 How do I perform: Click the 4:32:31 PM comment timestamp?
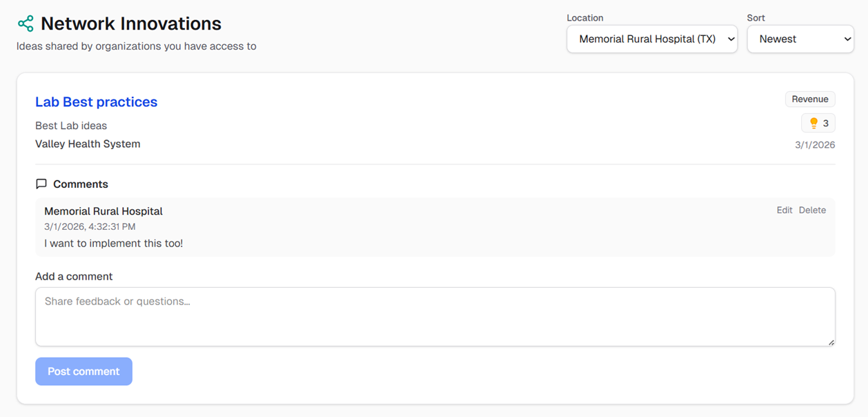pos(90,226)
